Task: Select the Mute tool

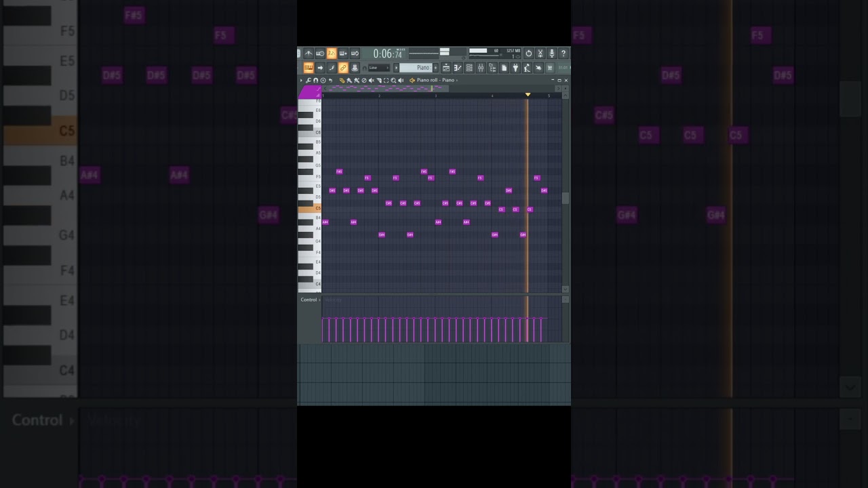Action: click(372, 80)
